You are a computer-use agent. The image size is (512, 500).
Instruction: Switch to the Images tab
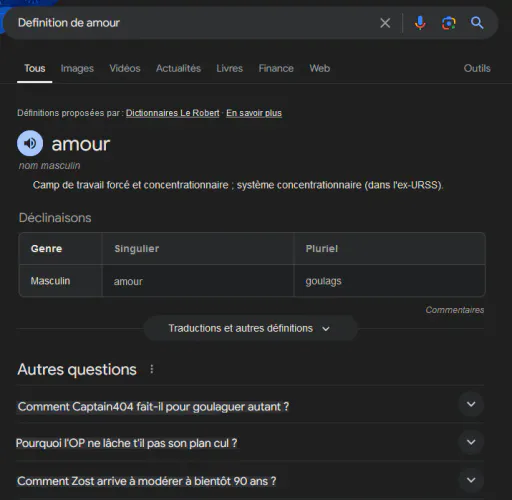[x=77, y=68]
